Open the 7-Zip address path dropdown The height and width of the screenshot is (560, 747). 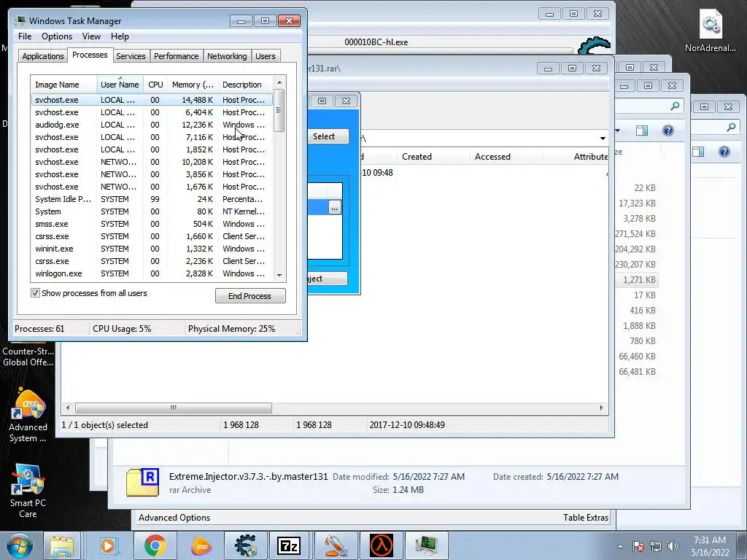pos(603,138)
